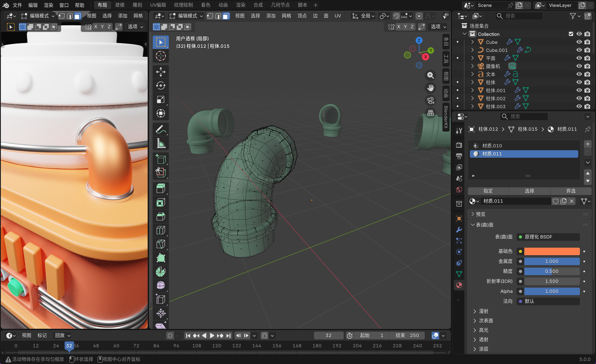Hide Cube object with eye icon

click(579, 42)
